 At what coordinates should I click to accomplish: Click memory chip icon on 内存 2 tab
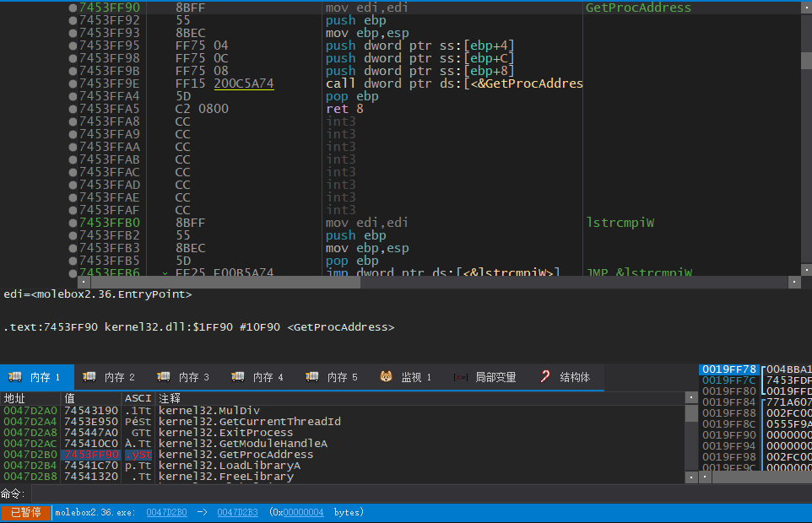click(89, 377)
